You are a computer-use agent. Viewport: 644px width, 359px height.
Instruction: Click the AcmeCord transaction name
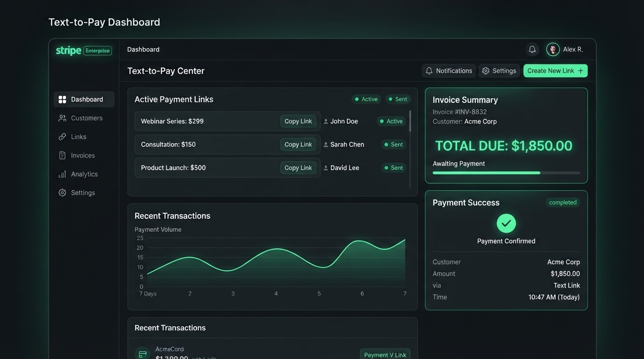(169, 349)
